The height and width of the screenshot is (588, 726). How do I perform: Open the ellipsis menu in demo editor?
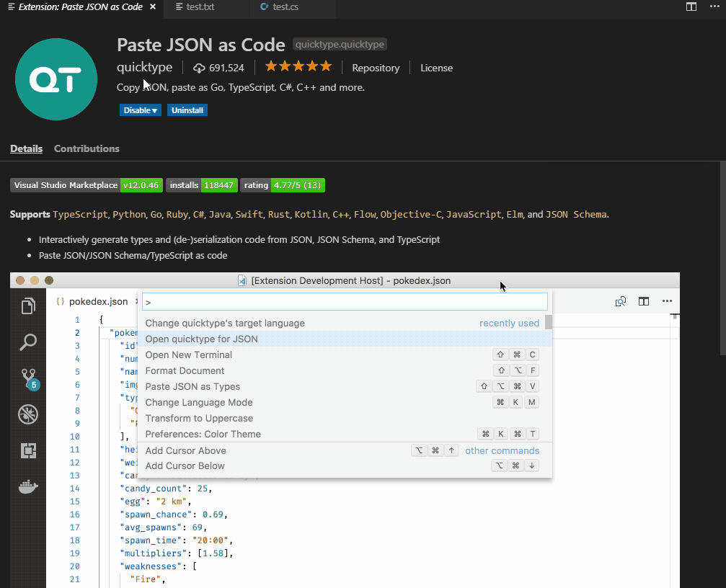667,301
